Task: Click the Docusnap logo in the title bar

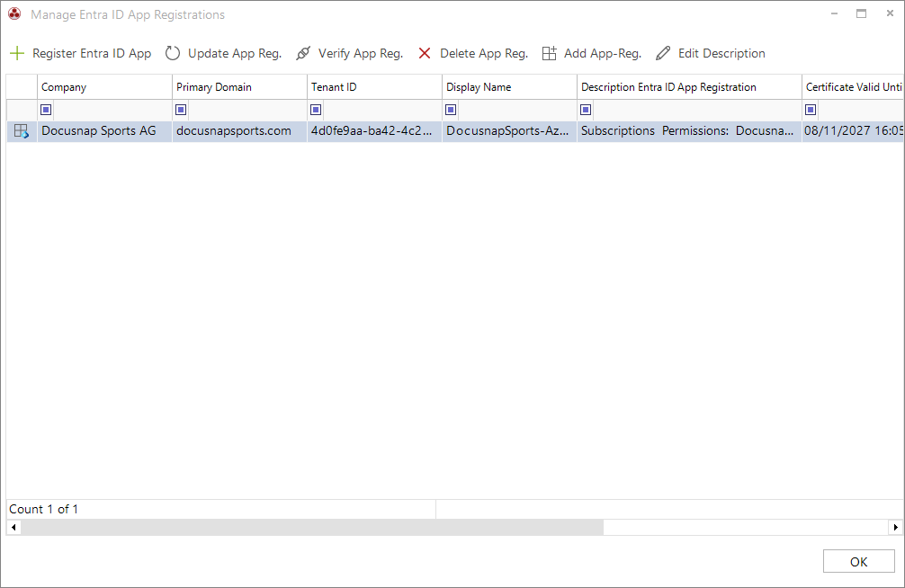Action: (14, 13)
